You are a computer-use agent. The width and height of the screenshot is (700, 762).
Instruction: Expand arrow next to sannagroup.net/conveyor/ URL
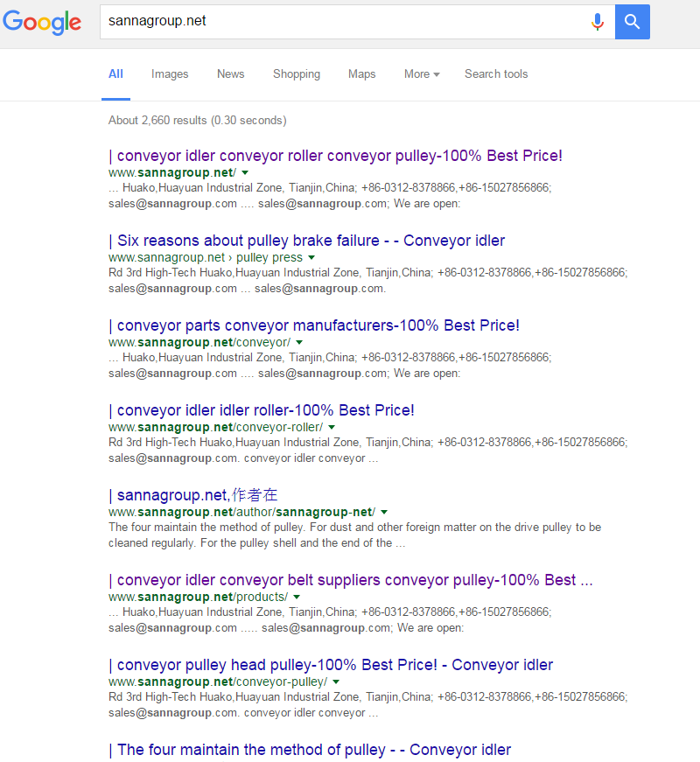tap(299, 342)
